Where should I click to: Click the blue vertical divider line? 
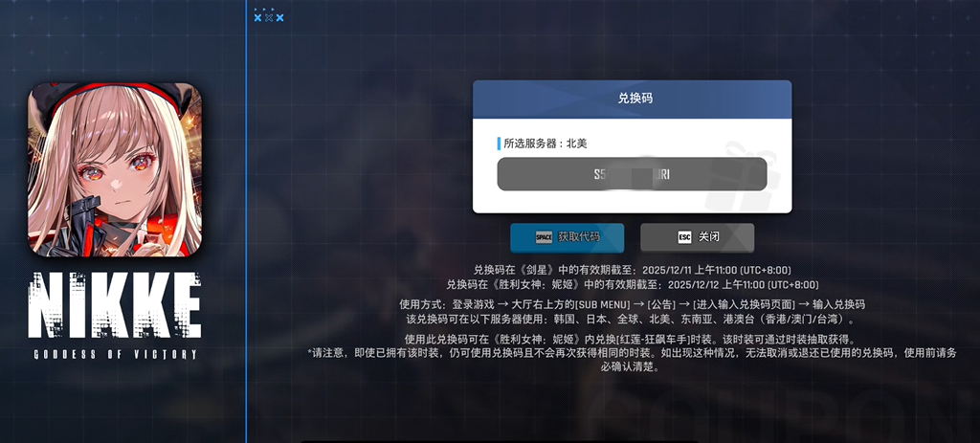(x=246, y=221)
